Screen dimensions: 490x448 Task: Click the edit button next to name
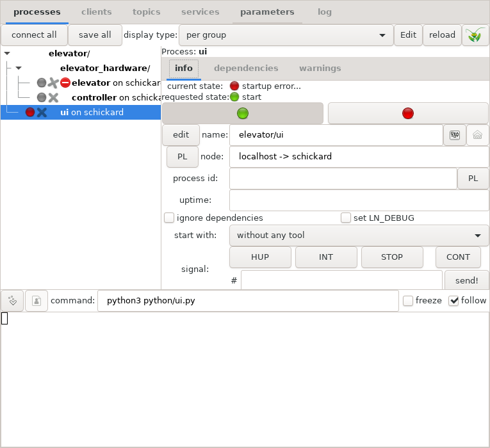tap(181, 135)
